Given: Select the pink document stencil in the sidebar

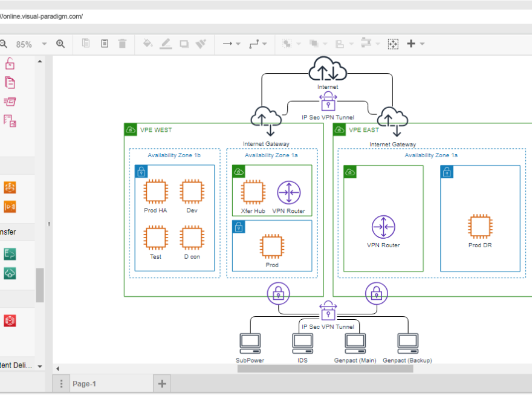Looking at the screenshot, I should (10, 82).
